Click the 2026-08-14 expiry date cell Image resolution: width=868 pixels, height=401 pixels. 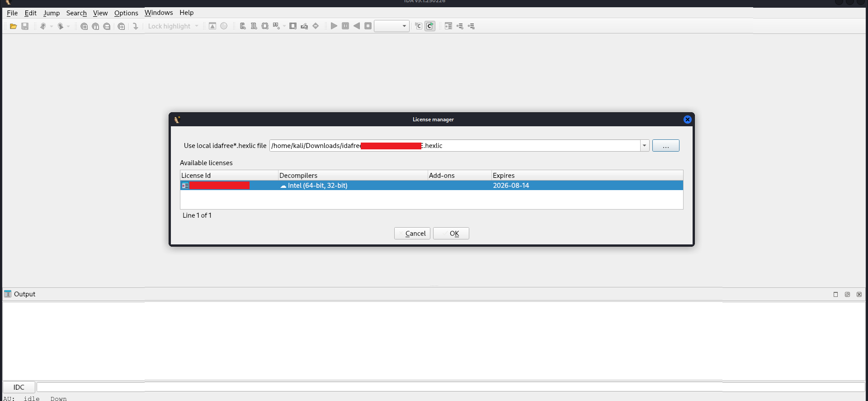coord(511,186)
